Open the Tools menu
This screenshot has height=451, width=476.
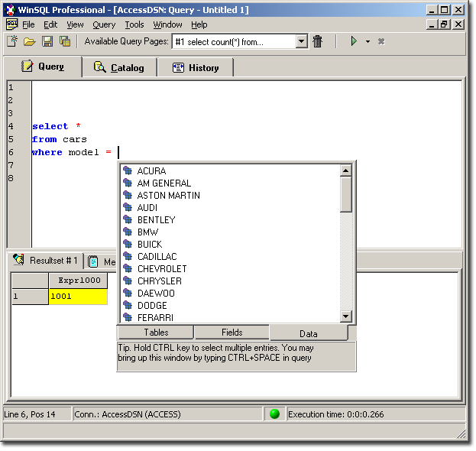tap(134, 24)
